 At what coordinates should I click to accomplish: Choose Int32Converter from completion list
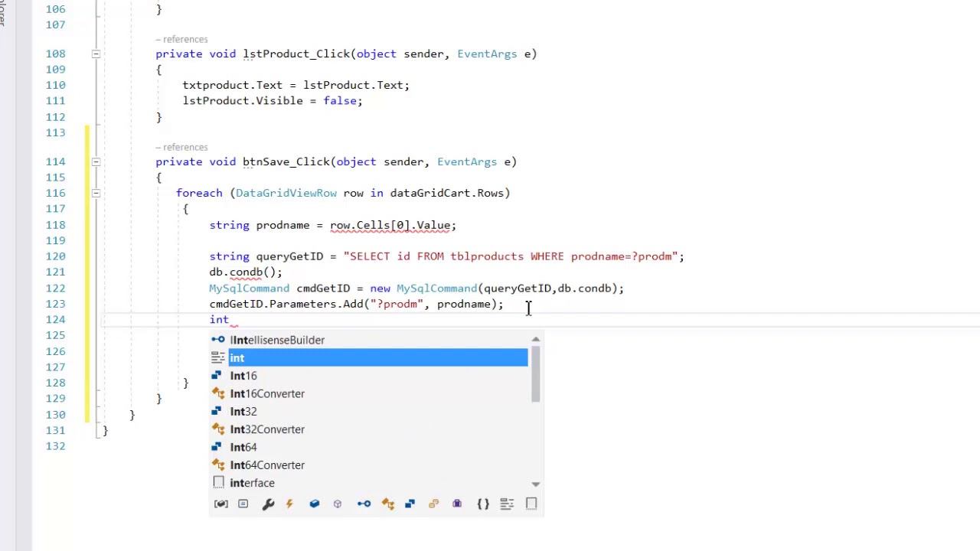tap(369, 429)
